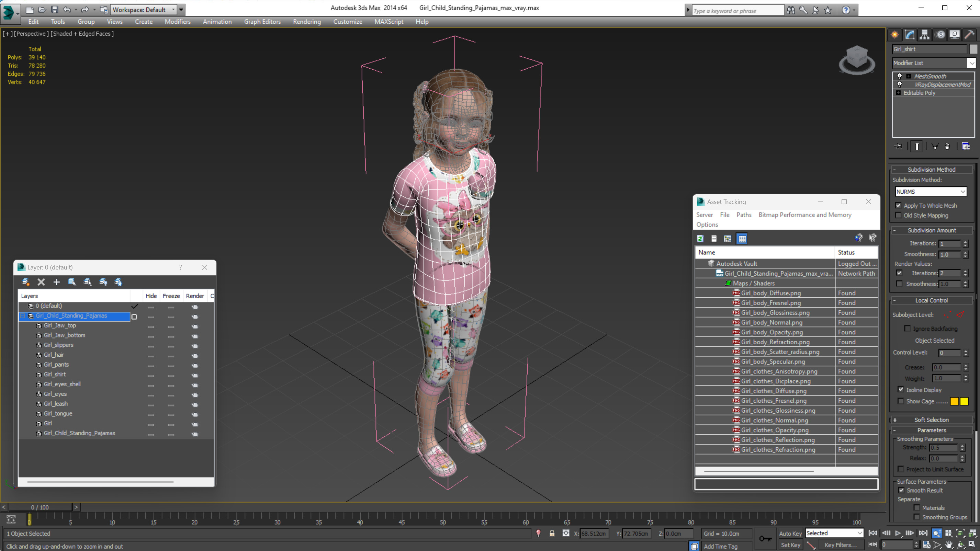The width and height of the screenshot is (980, 551).
Task: Click the Auto Key button
Action: (790, 533)
